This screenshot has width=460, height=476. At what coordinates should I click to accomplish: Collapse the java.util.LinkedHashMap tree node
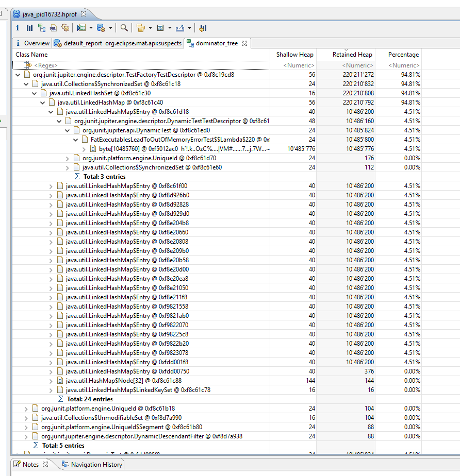(x=43, y=102)
